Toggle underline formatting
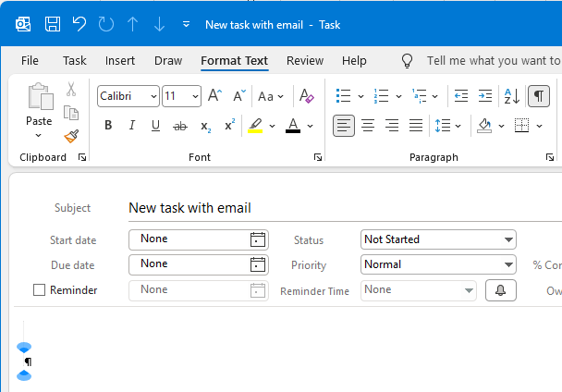 155,126
